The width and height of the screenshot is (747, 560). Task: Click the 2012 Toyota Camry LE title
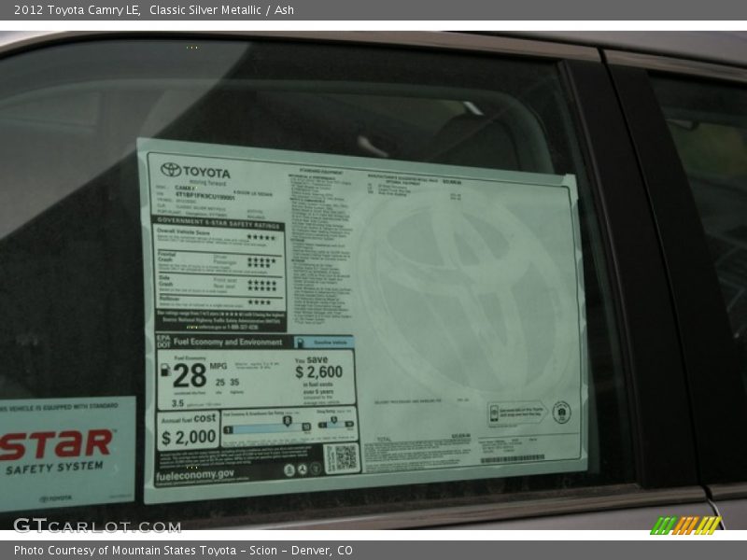click(77, 9)
